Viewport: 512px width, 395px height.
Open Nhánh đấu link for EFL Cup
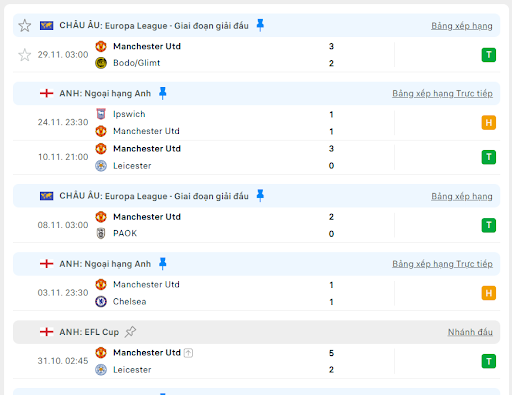(x=470, y=332)
